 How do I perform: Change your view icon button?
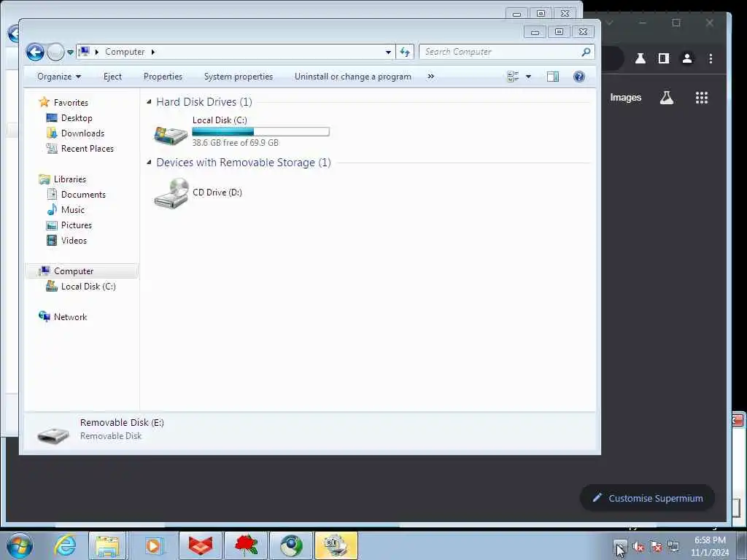[x=513, y=77]
